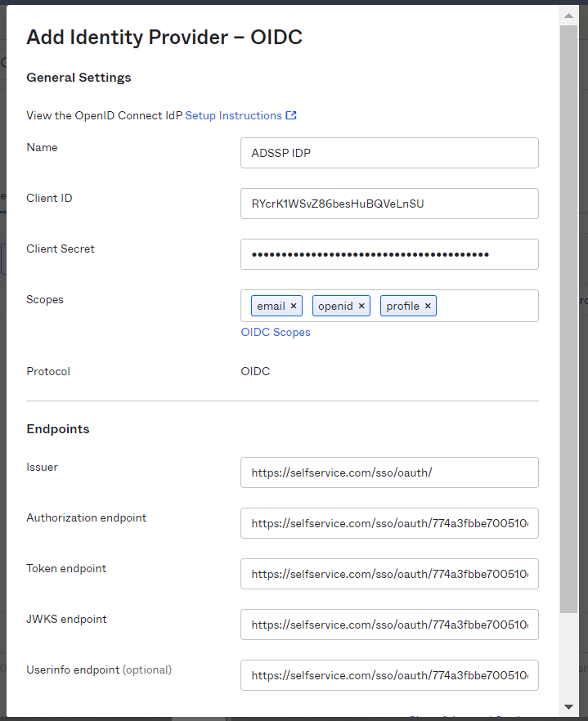Remove the email scope tag
Viewport: 588px width, 721px height.
coord(294,307)
